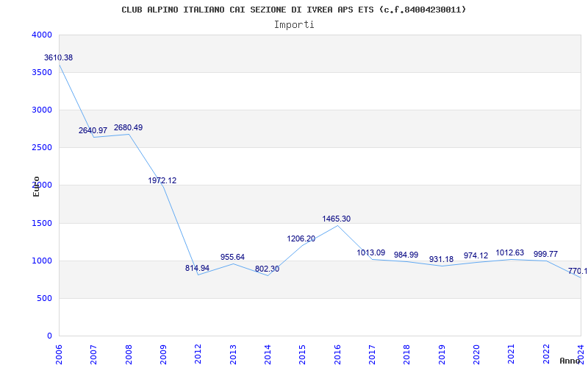This screenshot has width=588, height=368.
Task: Click the 1972.12 data label
Action: 162,180
